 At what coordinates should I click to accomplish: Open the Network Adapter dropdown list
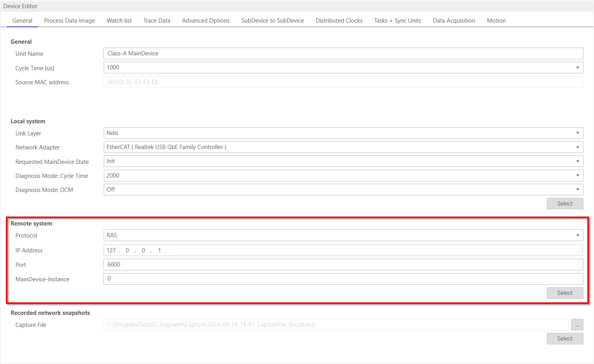(x=577, y=147)
